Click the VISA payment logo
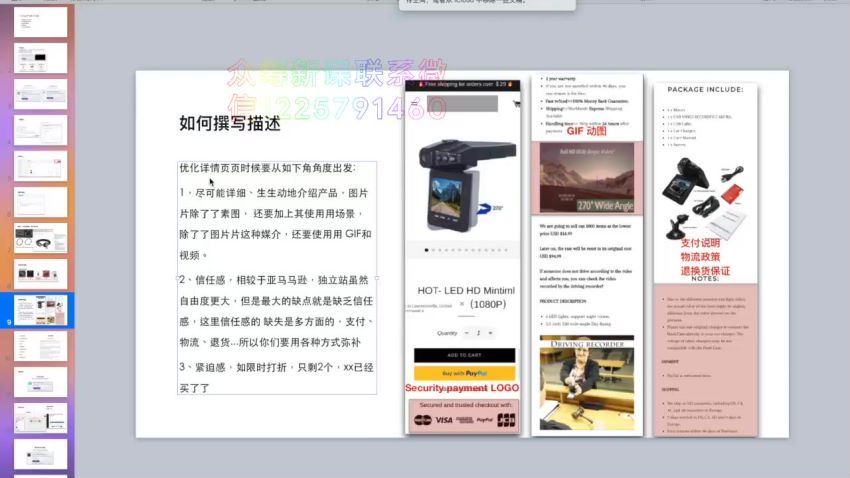This screenshot has width=850, height=478. (x=443, y=420)
